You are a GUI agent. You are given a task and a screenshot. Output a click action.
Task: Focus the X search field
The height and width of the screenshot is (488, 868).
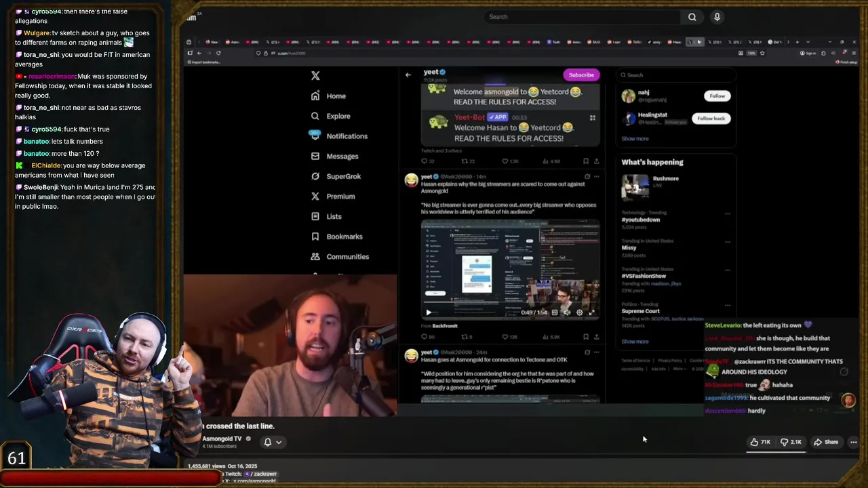point(675,75)
